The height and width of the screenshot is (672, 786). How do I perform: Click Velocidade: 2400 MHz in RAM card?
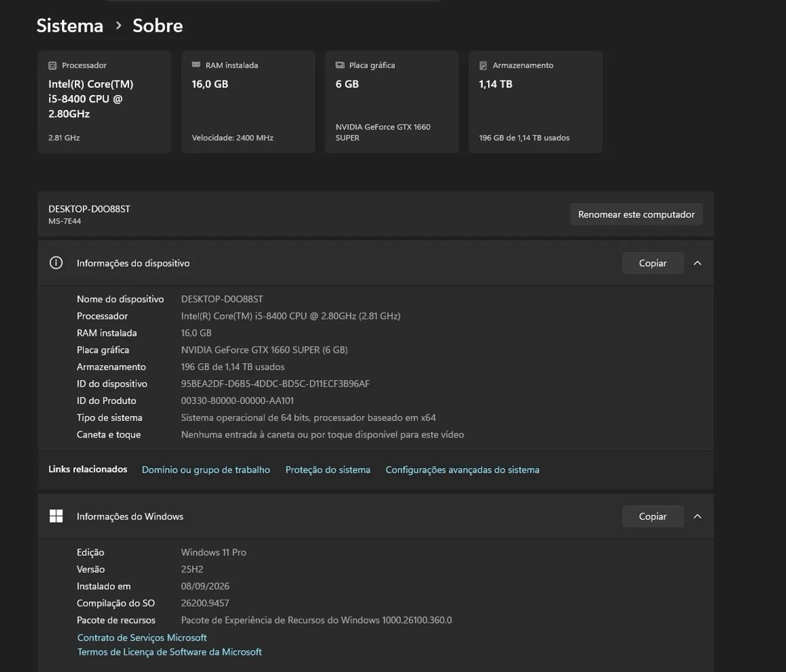coord(233,138)
